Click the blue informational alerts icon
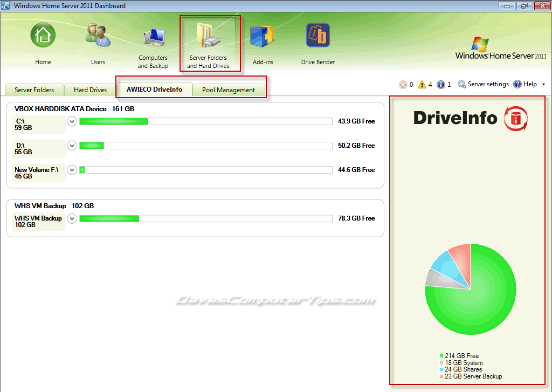 [441, 85]
